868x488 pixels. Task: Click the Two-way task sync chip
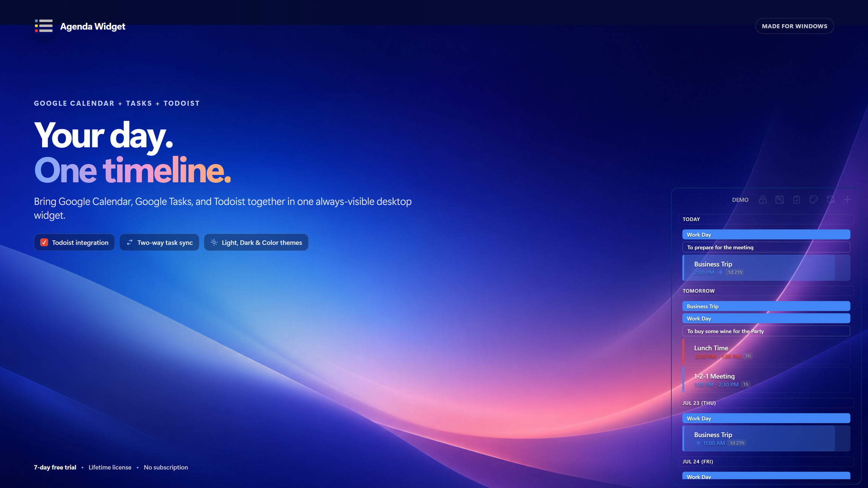tap(159, 242)
